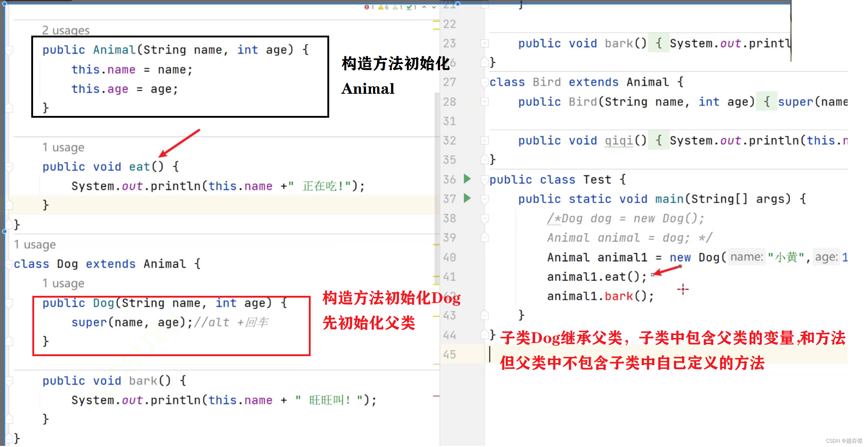The image size is (868, 447).
Task: Expand folded Bird constructor on line 28
Action: (484, 102)
